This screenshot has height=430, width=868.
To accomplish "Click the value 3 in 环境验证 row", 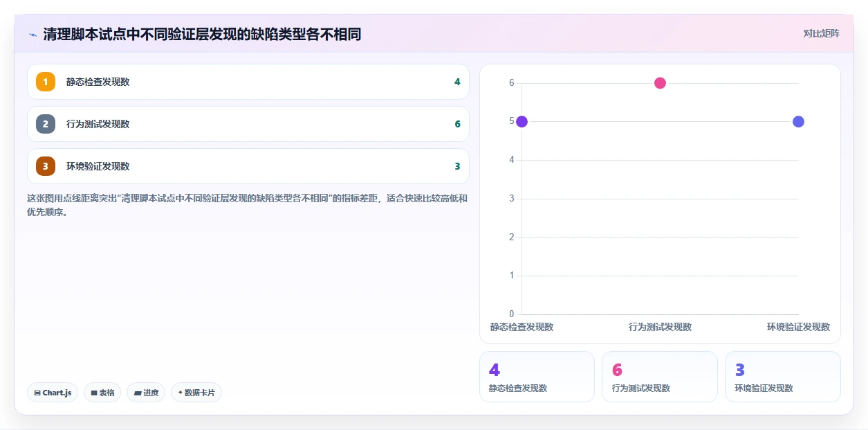I will click(x=457, y=166).
